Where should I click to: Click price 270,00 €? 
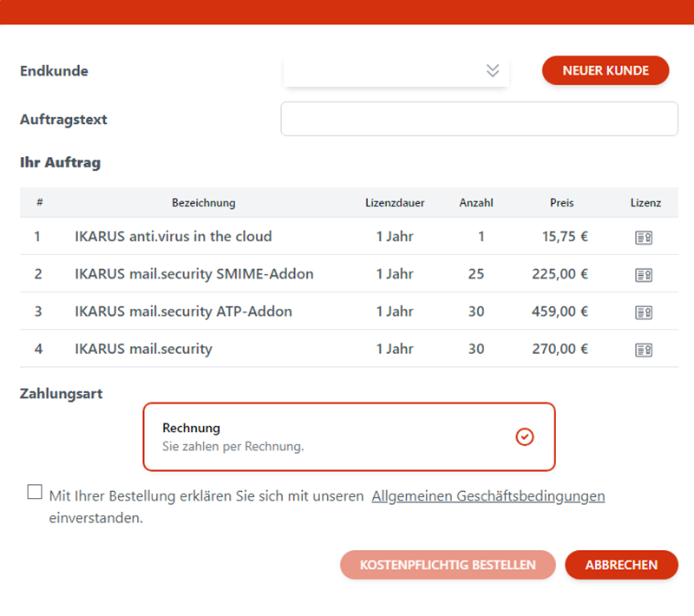pos(560,349)
